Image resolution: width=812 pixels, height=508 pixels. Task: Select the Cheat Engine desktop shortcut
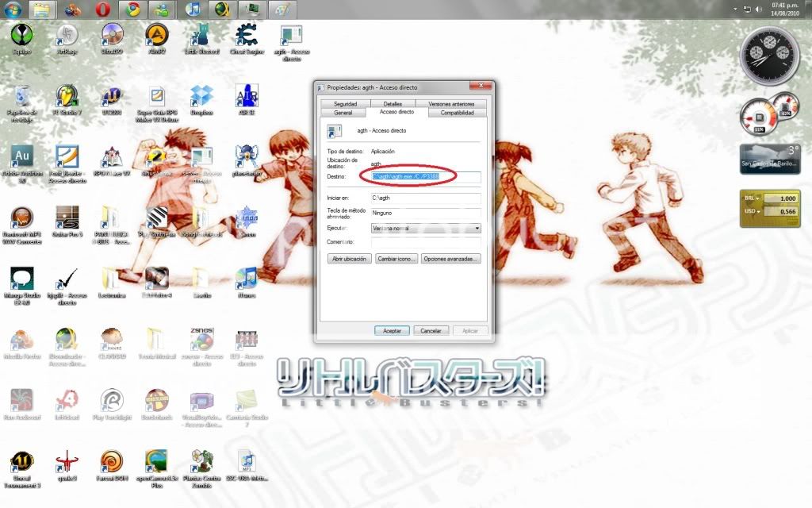point(247,39)
